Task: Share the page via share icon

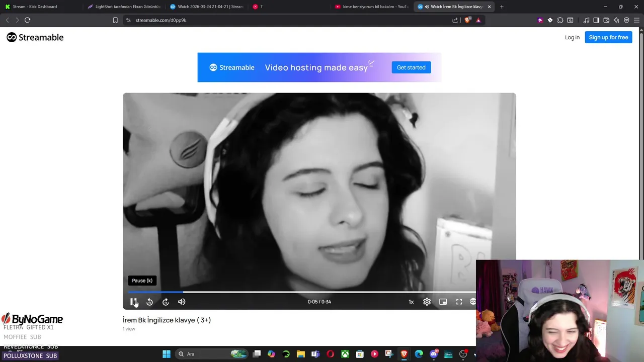Action: (455, 20)
